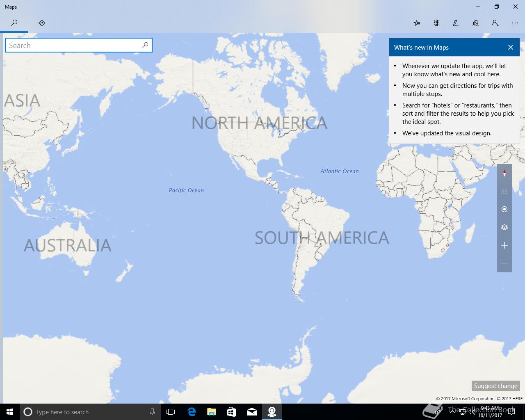Viewport: 525px width, 420px height.
Task: Click the Pacific Ocean label
Action: [x=186, y=190]
